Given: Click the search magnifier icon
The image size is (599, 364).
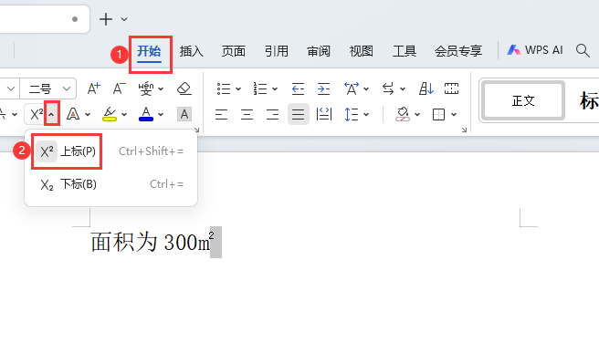Looking at the screenshot, I should click(x=583, y=50).
